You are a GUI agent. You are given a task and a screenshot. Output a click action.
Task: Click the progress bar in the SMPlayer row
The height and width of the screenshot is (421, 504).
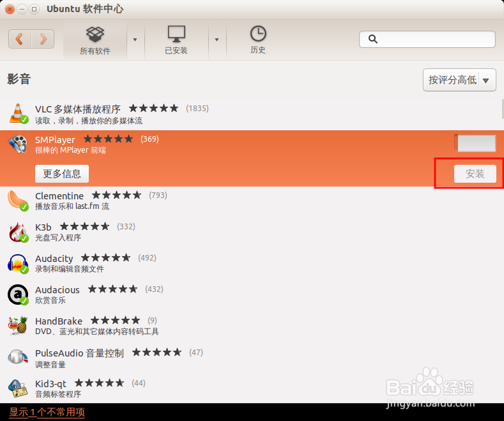[x=475, y=143]
